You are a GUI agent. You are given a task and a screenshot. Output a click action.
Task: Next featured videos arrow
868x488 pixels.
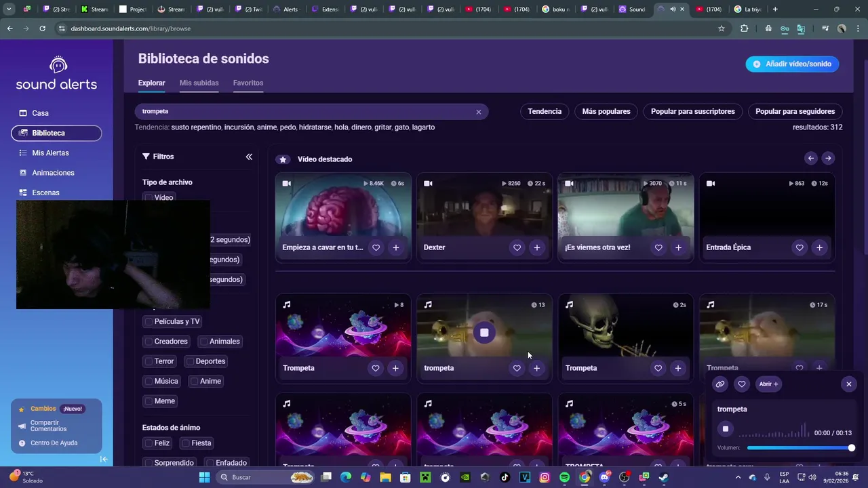pyautogui.click(x=828, y=158)
